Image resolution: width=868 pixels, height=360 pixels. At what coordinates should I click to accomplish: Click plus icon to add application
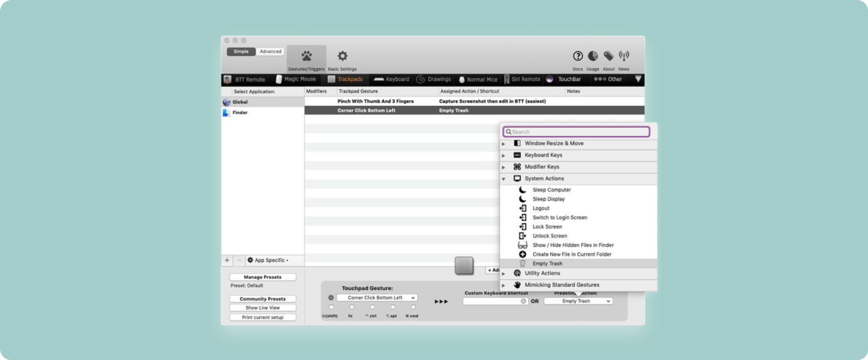click(x=227, y=260)
